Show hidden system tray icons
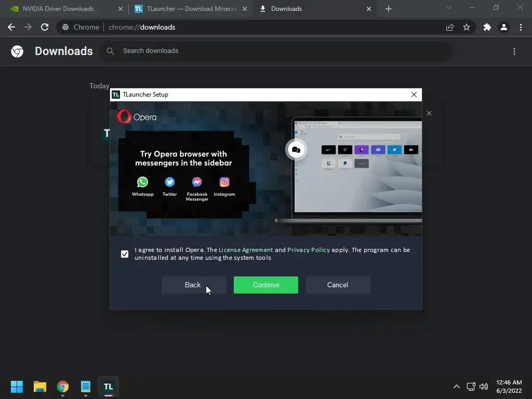532x399 pixels. pos(457,387)
